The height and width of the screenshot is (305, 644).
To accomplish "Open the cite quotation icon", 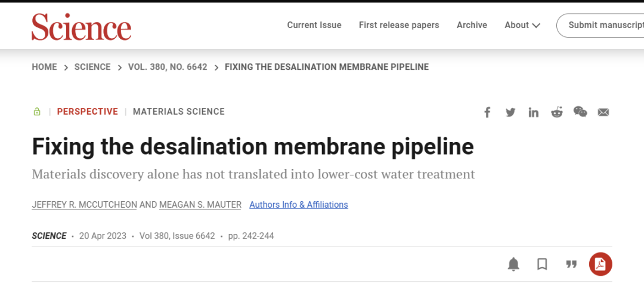I will (x=571, y=264).
